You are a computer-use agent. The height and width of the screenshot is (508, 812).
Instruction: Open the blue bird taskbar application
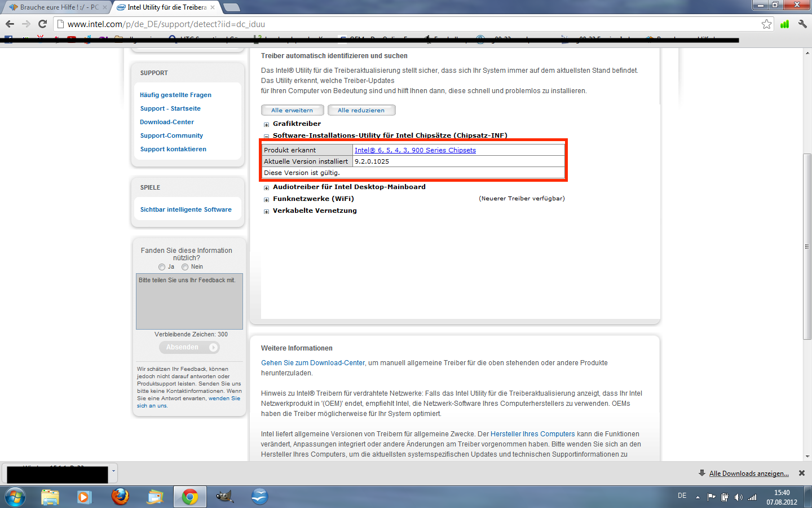[259, 497]
